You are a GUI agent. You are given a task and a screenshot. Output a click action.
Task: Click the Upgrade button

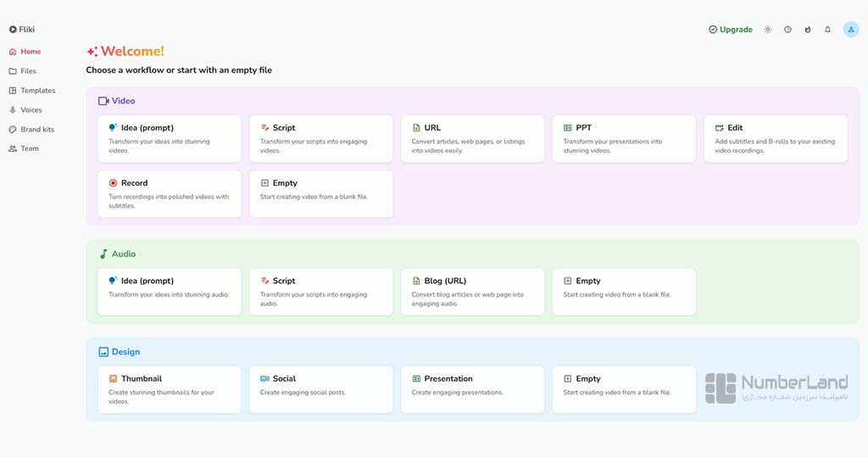click(730, 30)
